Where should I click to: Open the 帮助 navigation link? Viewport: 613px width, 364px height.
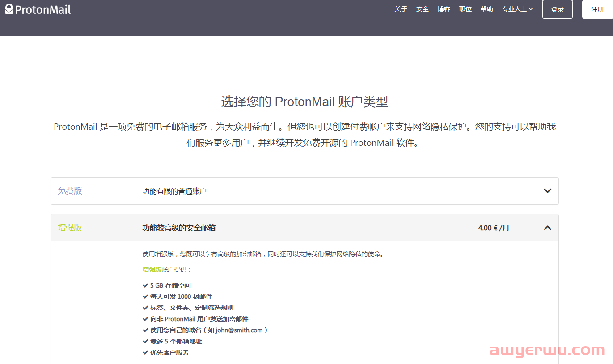(486, 9)
